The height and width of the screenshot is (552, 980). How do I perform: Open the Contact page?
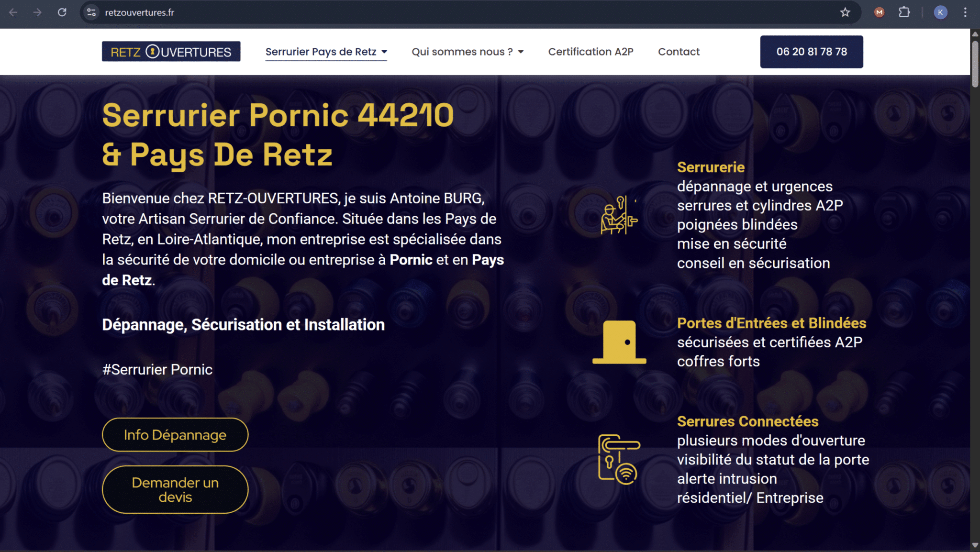click(x=679, y=52)
